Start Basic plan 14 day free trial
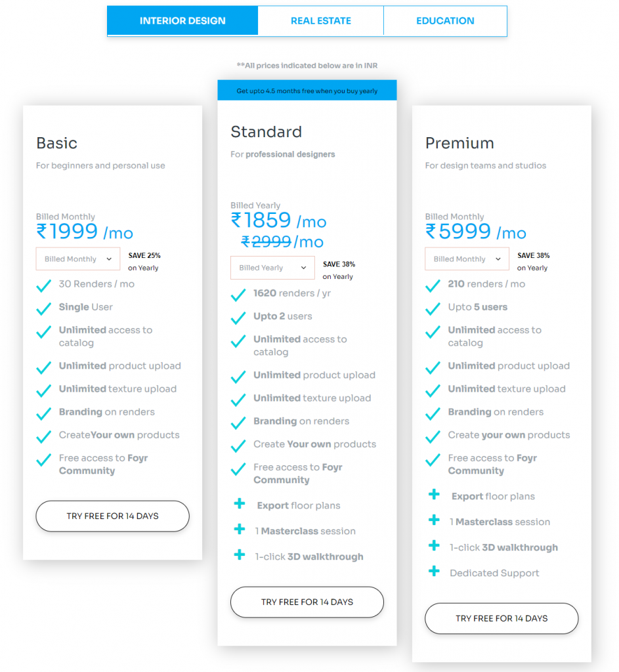 112,516
